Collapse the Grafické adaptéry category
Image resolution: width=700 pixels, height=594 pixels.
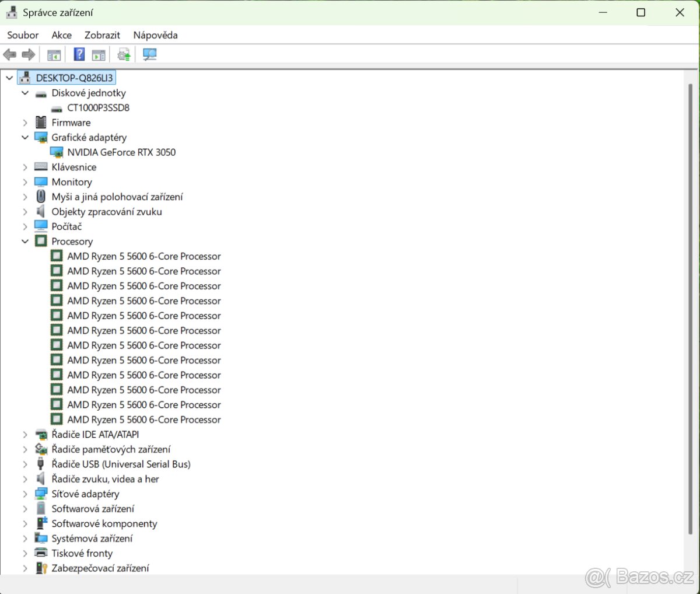pyautogui.click(x=25, y=138)
